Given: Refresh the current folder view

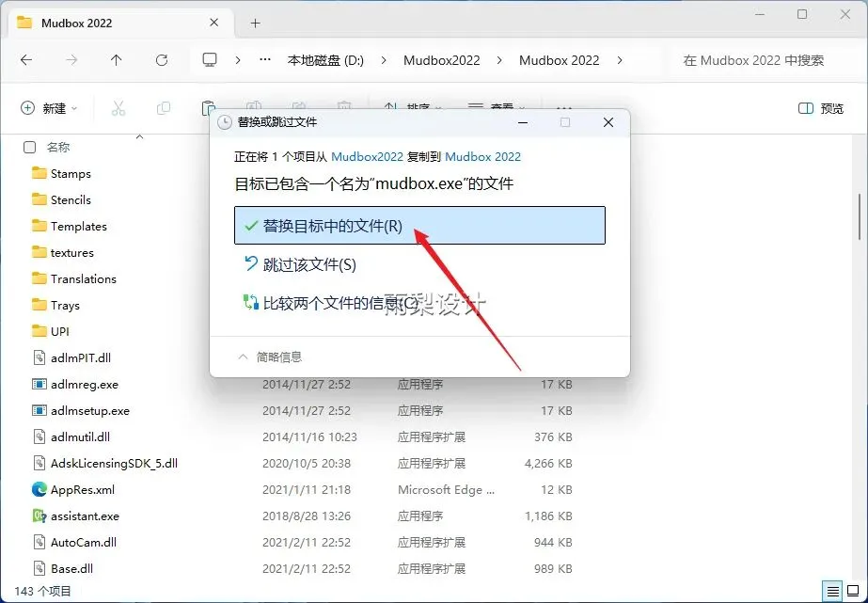Looking at the screenshot, I should pyautogui.click(x=162, y=60).
